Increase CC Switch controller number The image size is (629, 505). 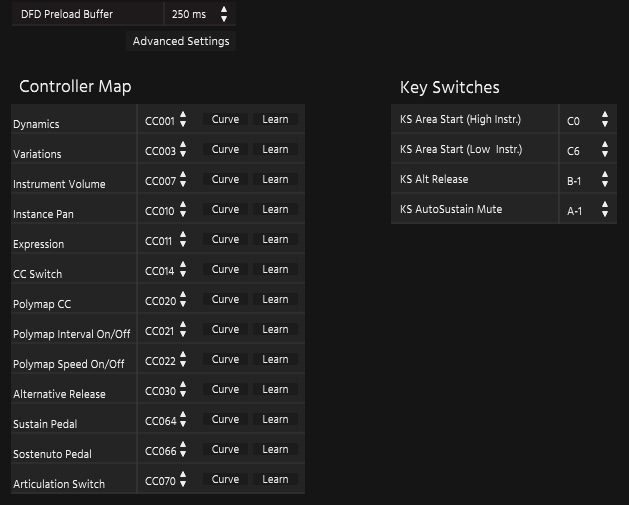184,265
